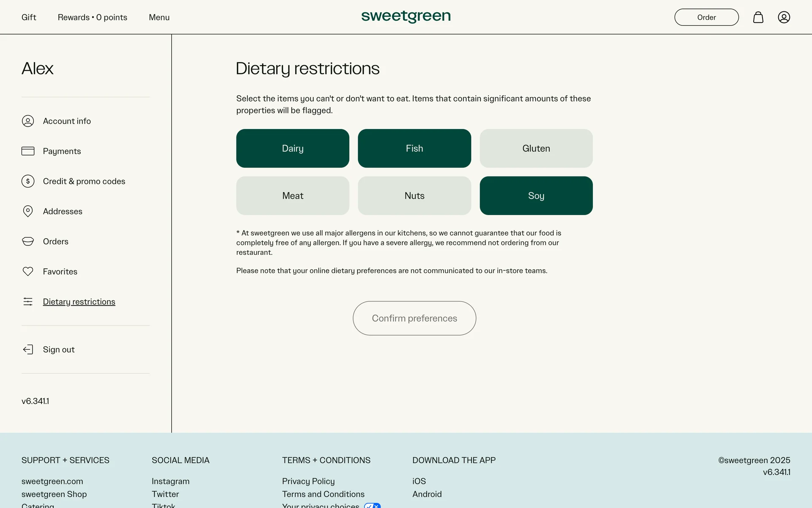Click the sweetgreen logo
Image resolution: width=812 pixels, height=508 pixels.
[406, 17]
